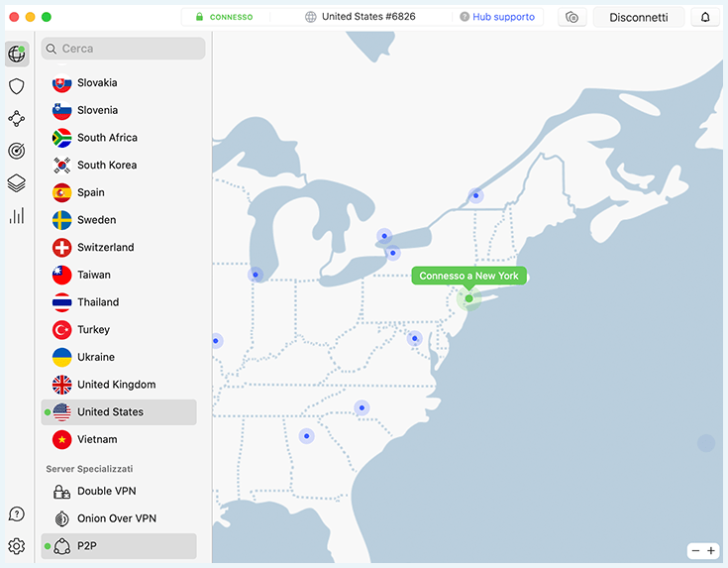Screen dimensions: 728x568
Task: Click the pause/snooze connection icon button
Action: pyautogui.click(x=572, y=17)
